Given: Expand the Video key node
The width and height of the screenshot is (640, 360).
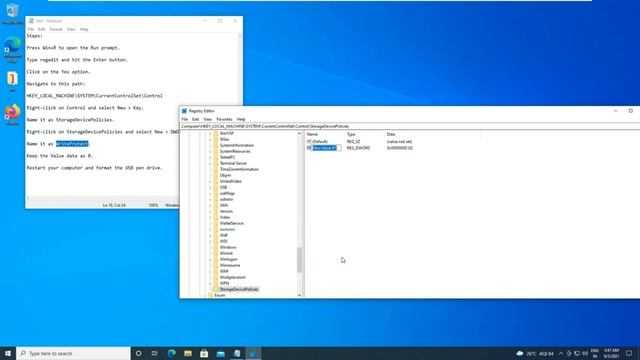Looking at the screenshot, I should point(211,217).
